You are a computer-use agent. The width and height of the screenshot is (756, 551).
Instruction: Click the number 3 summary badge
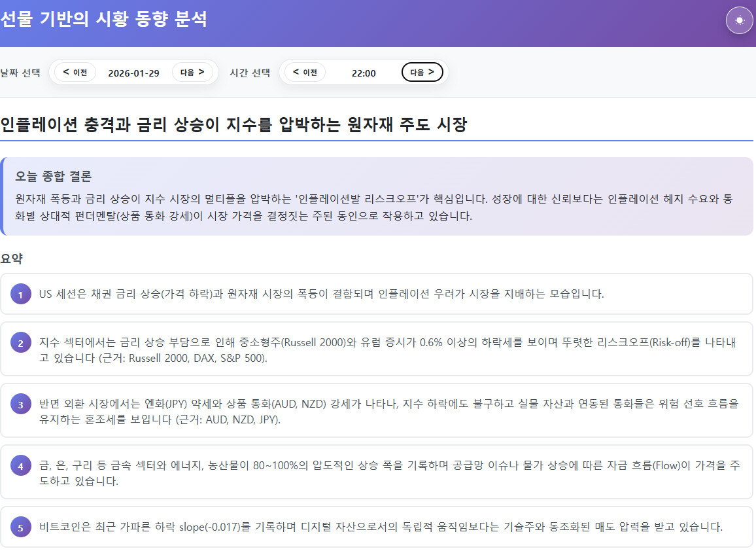pos(21,404)
